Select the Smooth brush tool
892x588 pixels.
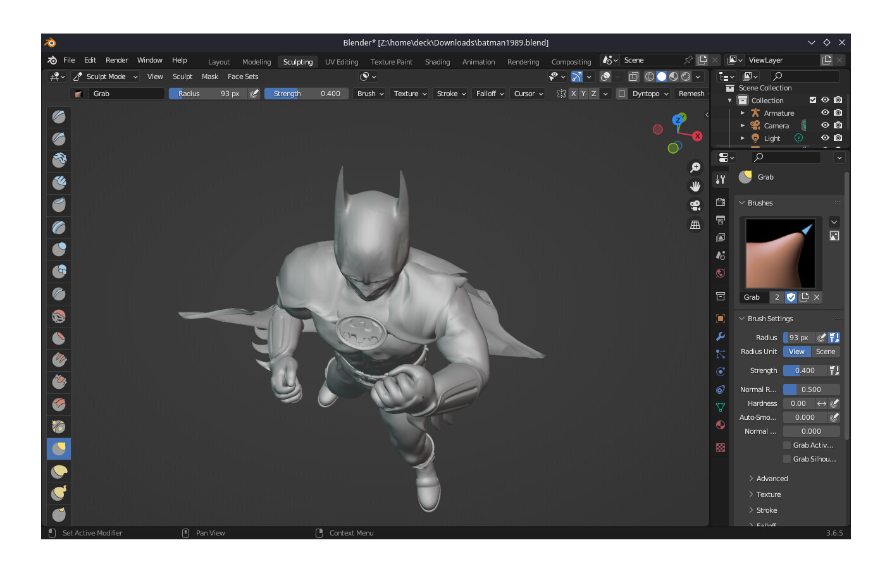(59, 315)
